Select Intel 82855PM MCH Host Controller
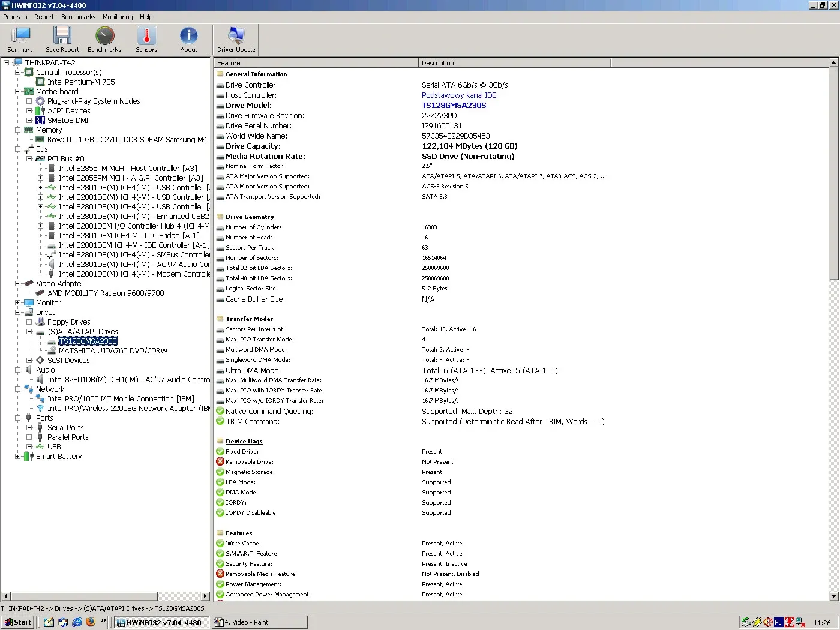840x630 pixels. [128, 169]
